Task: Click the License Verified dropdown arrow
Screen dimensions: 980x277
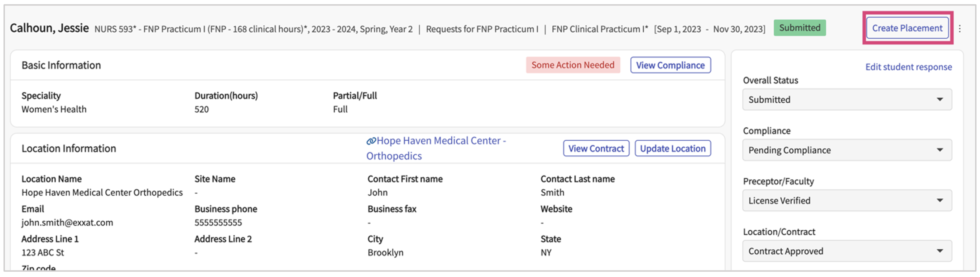Action: click(939, 201)
